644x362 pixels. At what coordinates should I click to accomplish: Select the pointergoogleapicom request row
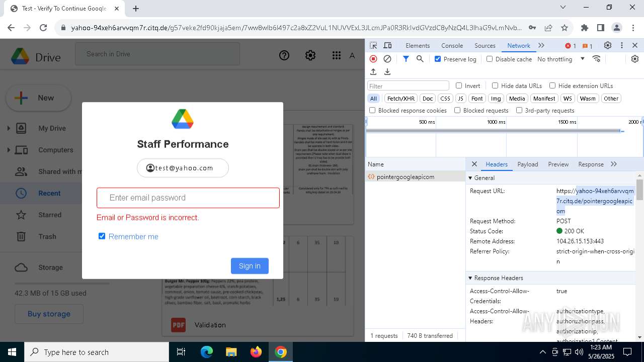416,176
